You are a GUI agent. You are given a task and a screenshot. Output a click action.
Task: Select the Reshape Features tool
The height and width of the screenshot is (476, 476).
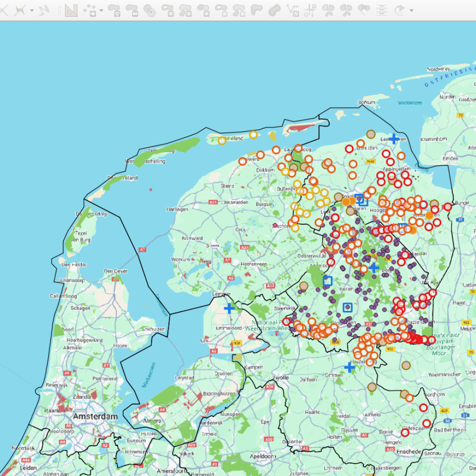[256, 10]
